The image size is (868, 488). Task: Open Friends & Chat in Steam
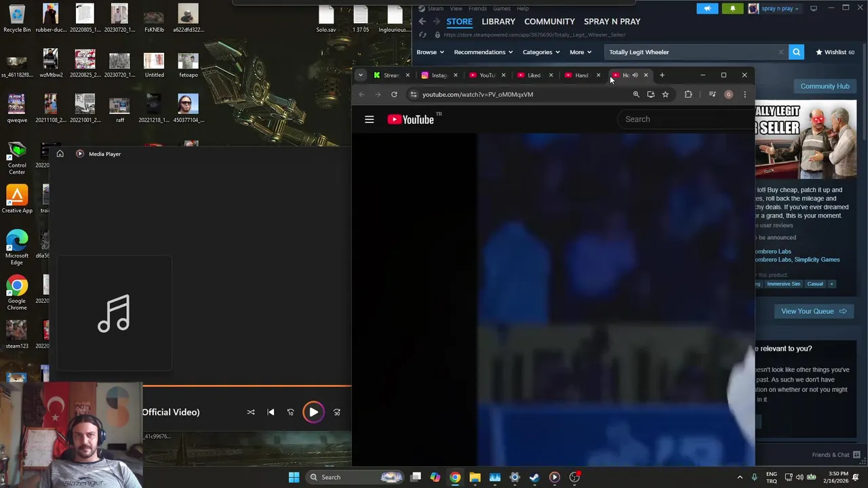coord(835,455)
